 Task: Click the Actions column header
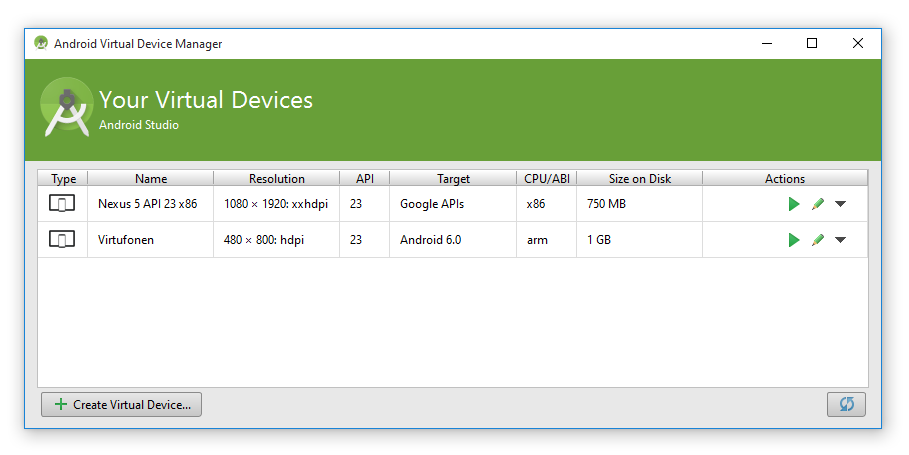coord(785,179)
